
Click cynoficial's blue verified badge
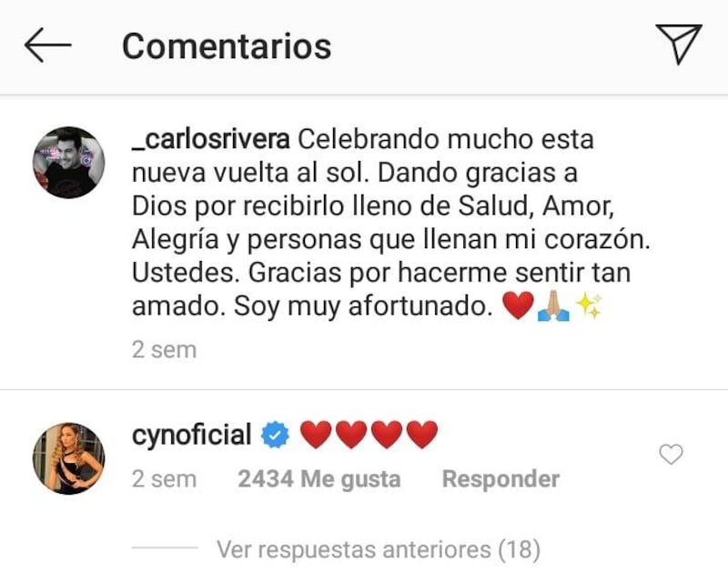point(275,435)
